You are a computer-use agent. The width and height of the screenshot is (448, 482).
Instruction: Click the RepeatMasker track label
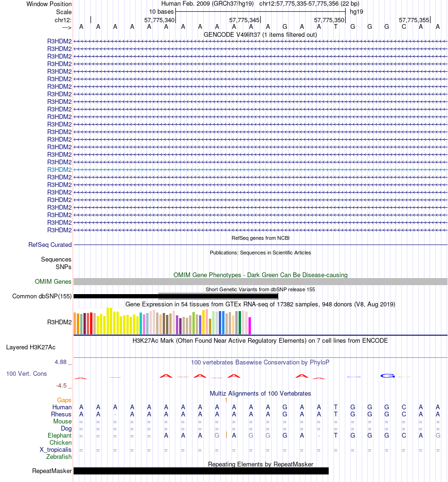[x=52, y=471]
